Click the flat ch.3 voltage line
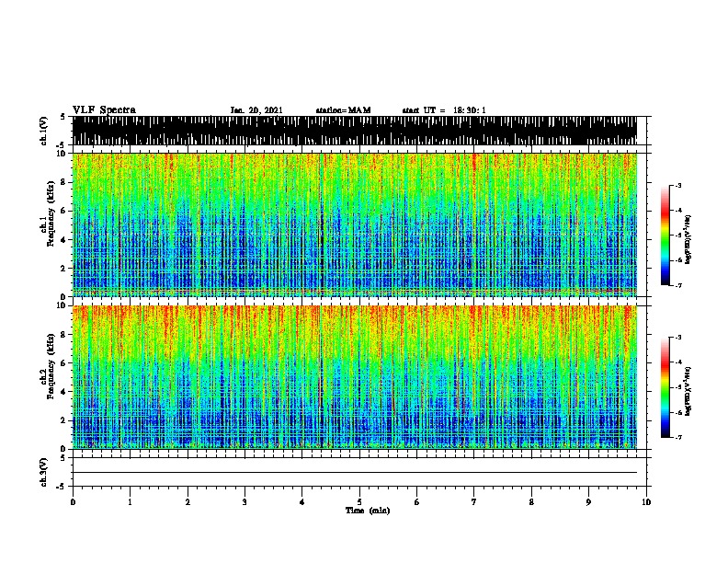Image resolution: width=728 pixels, height=563 pixels. (355, 473)
